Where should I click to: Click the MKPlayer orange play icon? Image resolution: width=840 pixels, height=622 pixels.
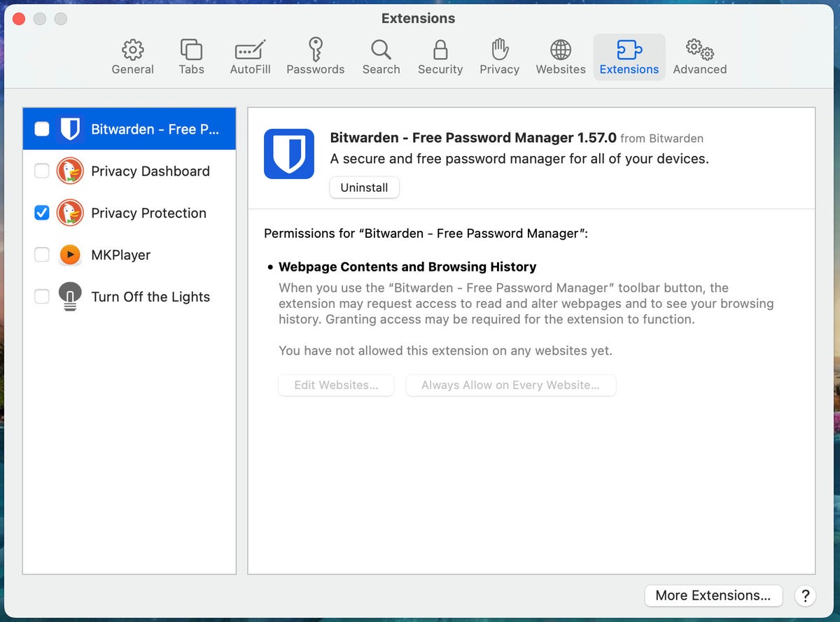70,255
